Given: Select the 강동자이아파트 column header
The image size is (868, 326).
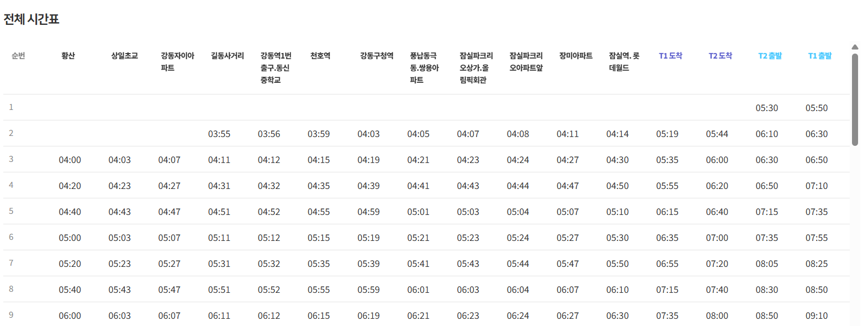Looking at the screenshot, I should pyautogui.click(x=177, y=62).
